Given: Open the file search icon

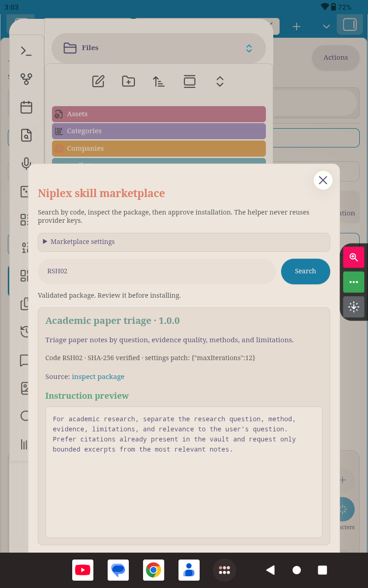Looking at the screenshot, I should click(x=26, y=135).
